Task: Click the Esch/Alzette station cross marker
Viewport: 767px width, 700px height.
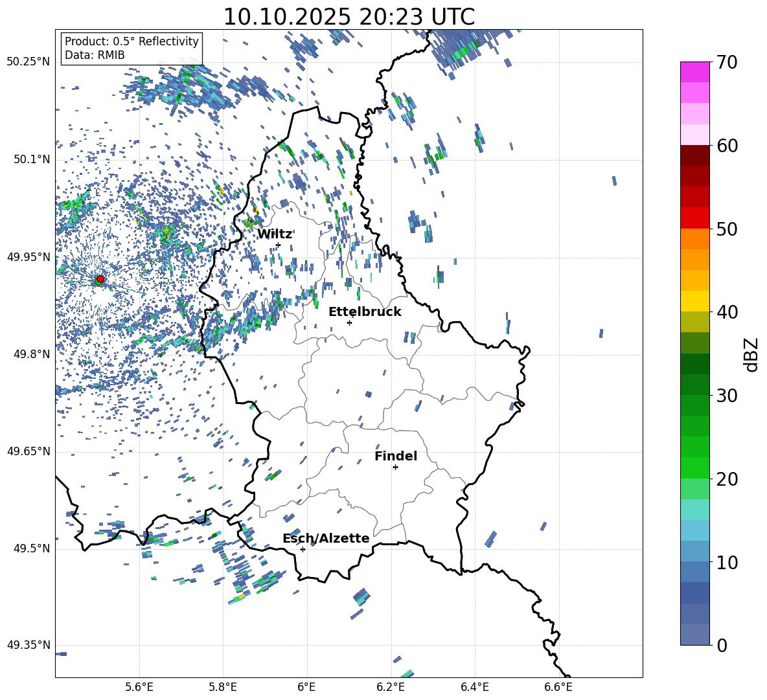Action: pyautogui.click(x=303, y=549)
